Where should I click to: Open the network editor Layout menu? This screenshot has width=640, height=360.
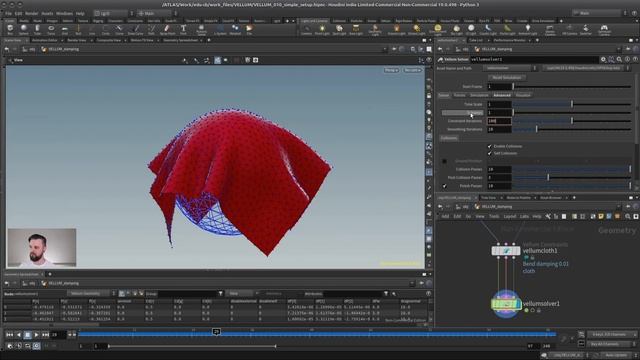509,216
